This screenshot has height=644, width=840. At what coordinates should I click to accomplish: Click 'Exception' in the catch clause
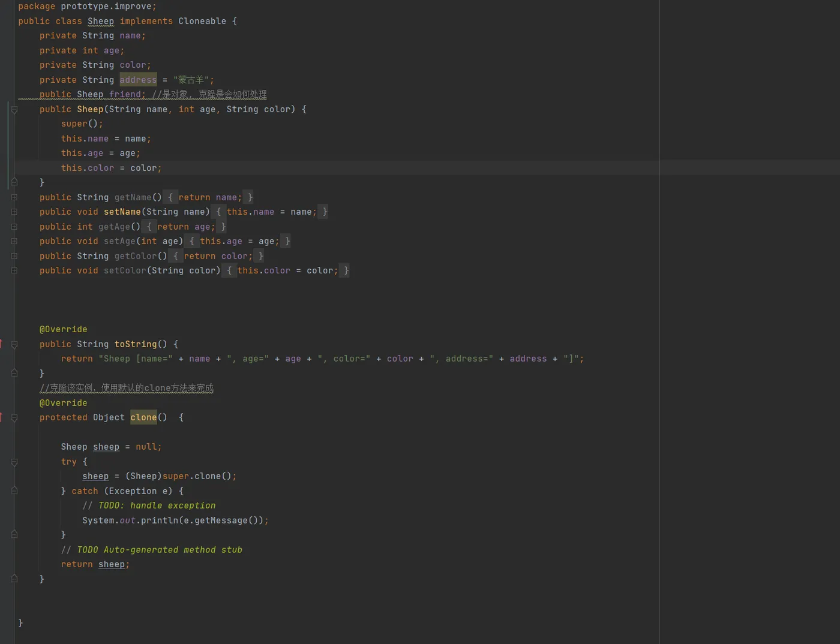[133, 491]
